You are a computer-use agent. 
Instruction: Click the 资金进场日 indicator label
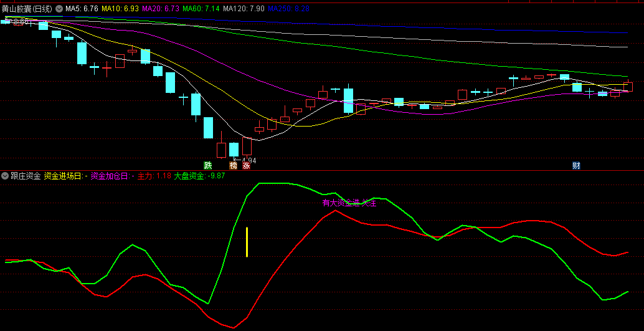tap(65, 176)
